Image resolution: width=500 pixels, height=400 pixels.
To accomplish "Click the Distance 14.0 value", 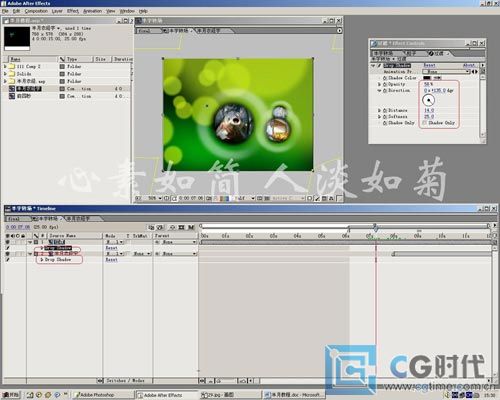I will pos(429,110).
